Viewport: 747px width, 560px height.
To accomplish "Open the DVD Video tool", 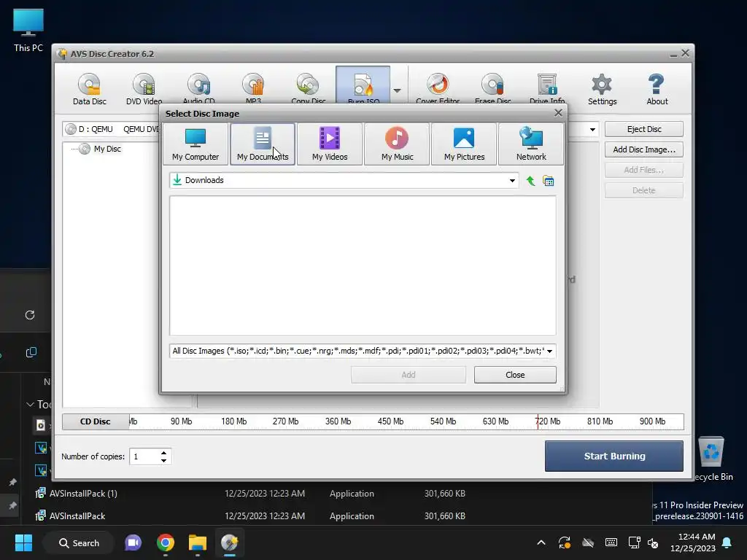I will (144, 89).
